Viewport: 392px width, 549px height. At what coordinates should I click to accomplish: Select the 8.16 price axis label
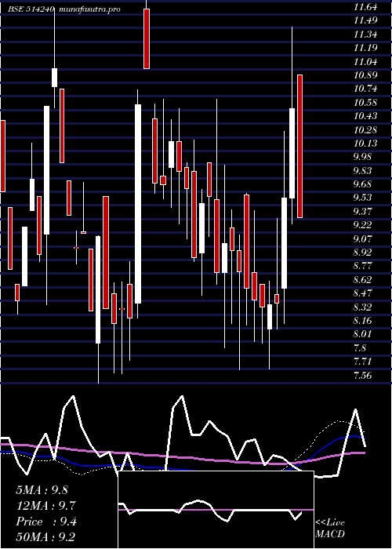pyautogui.click(x=362, y=321)
